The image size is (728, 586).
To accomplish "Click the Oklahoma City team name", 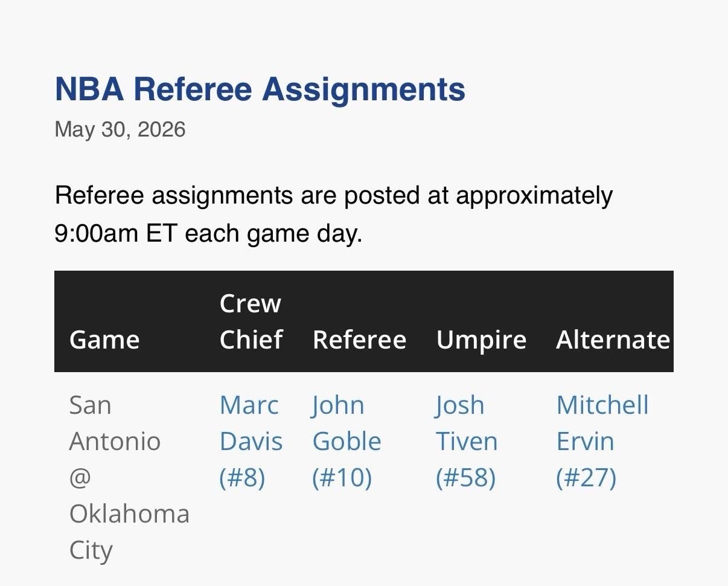I will tap(129, 532).
